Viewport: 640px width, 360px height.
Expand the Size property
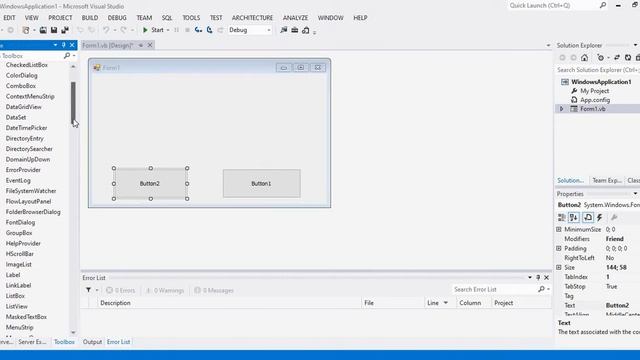tap(559, 267)
